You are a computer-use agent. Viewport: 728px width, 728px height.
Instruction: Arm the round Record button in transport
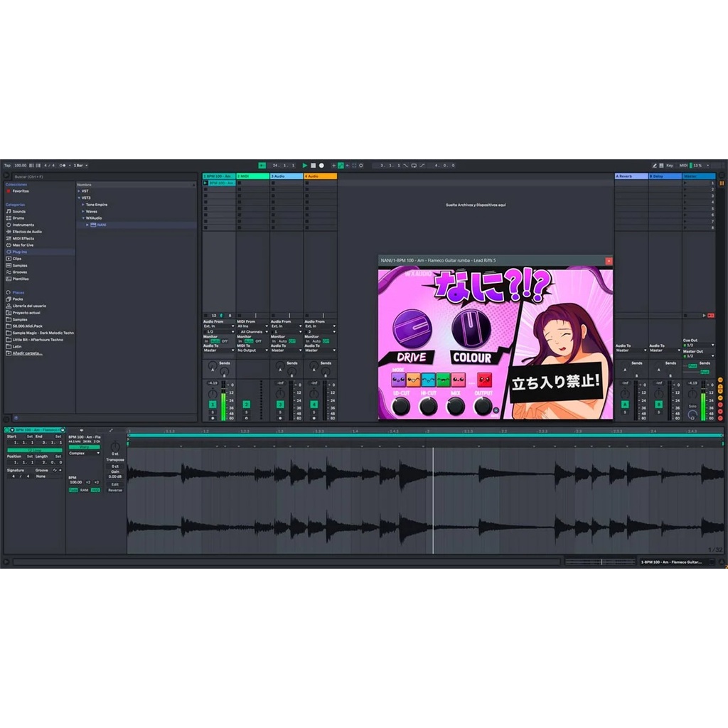pyautogui.click(x=321, y=165)
